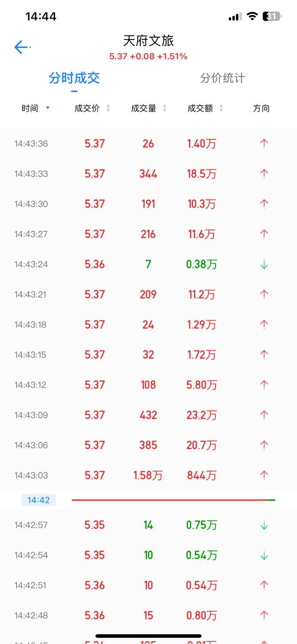The height and width of the screenshot is (644, 297).
Task: Click the 14:42 minute marker label
Action: 39,500
